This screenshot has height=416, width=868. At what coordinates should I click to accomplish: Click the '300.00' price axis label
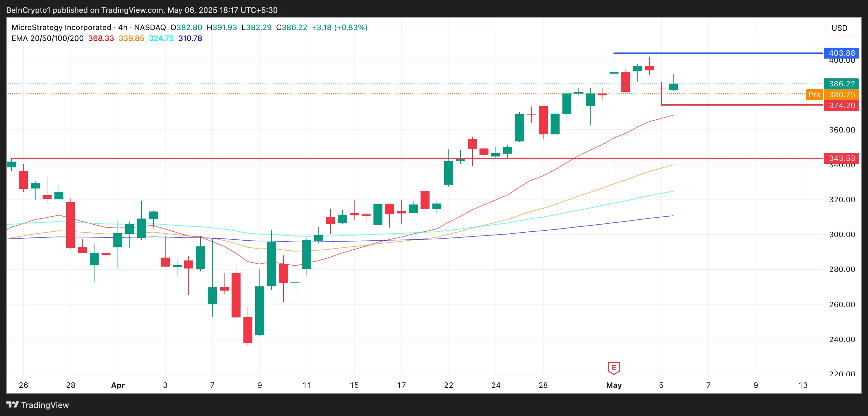tap(842, 234)
